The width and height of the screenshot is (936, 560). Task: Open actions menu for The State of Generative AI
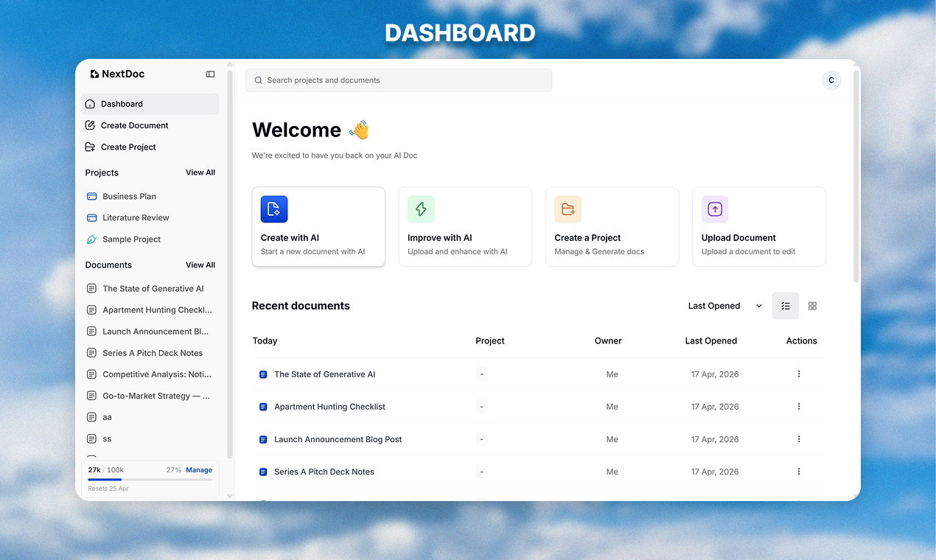coord(799,374)
